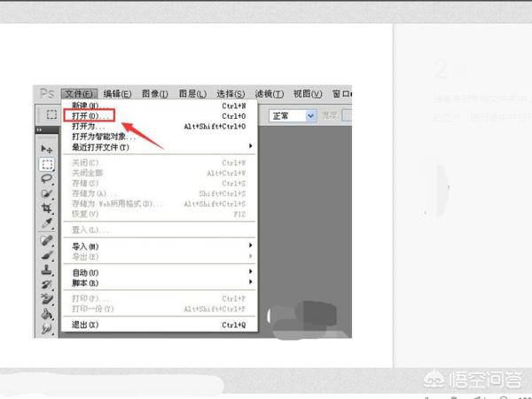Choose 新建(N)... menu entry
532x399 pixels.
click(x=90, y=106)
